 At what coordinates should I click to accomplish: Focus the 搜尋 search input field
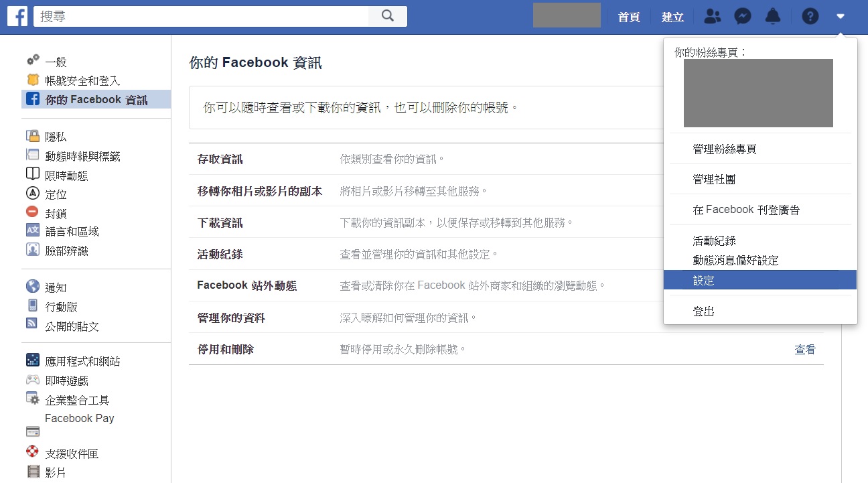pyautogui.click(x=201, y=17)
